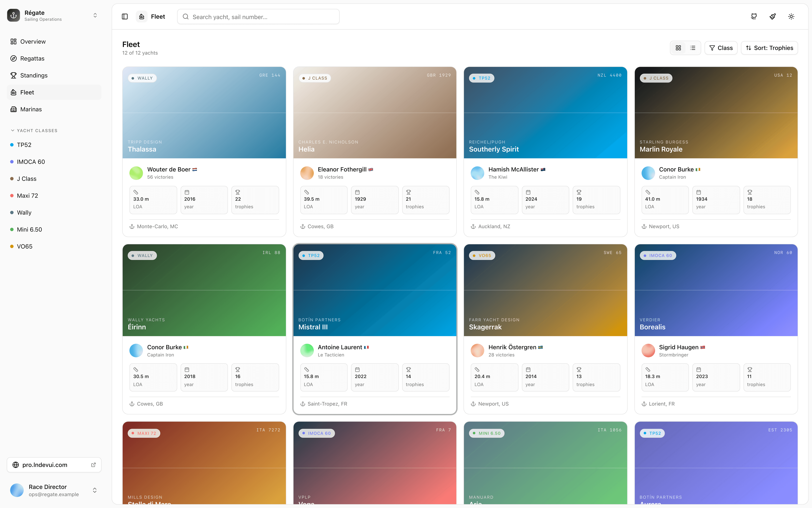Open pro.lndevui.com link
This screenshot has height=508, width=812.
click(54, 465)
